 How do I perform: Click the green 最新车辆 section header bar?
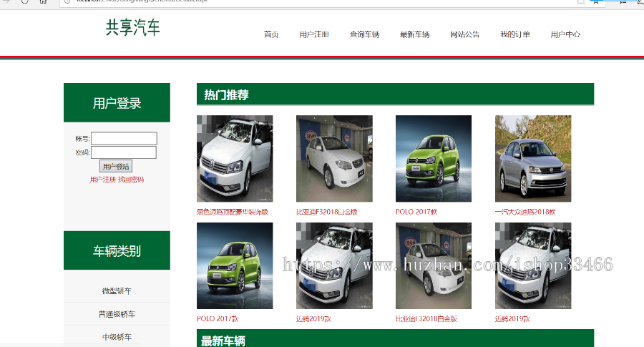coord(395,338)
